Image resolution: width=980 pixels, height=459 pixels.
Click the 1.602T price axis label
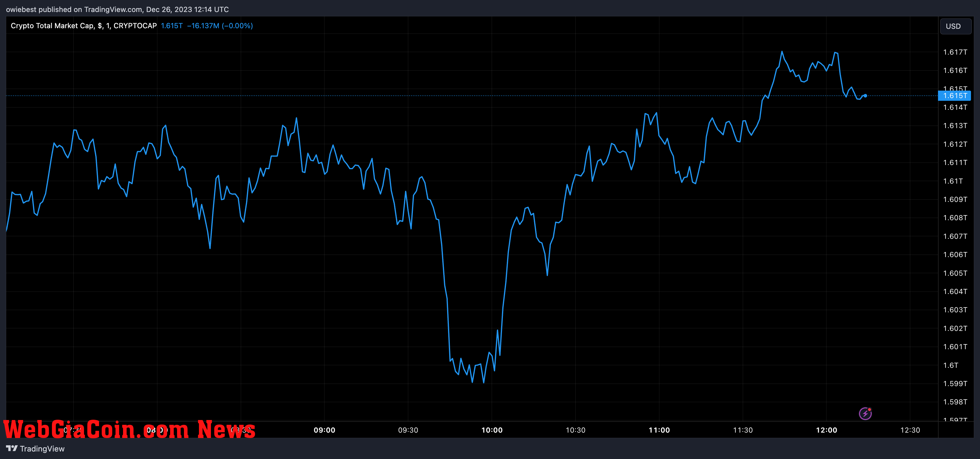click(955, 328)
